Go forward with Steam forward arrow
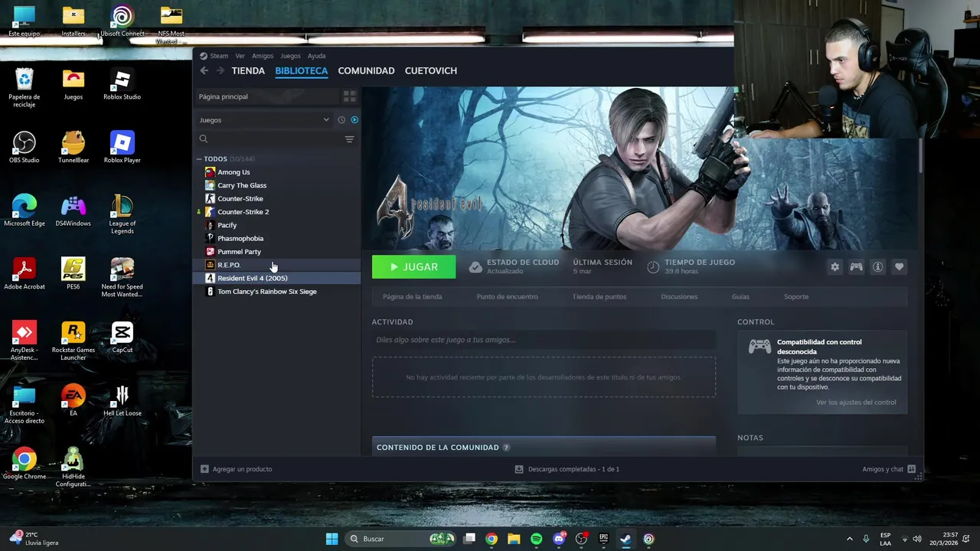 point(220,70)
